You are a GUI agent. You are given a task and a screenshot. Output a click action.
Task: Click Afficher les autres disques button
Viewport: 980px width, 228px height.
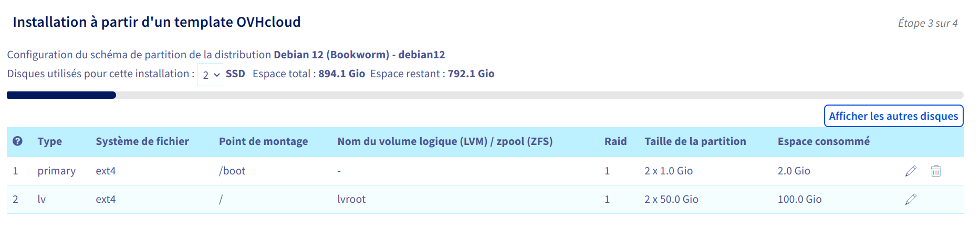point(893,116)
